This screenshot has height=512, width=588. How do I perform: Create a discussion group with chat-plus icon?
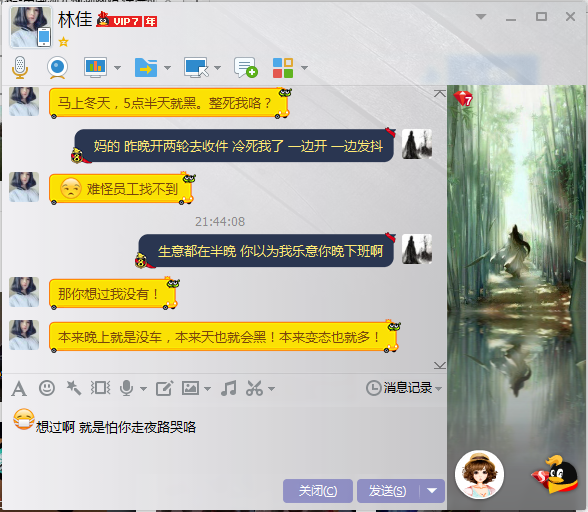click(246, 68)
